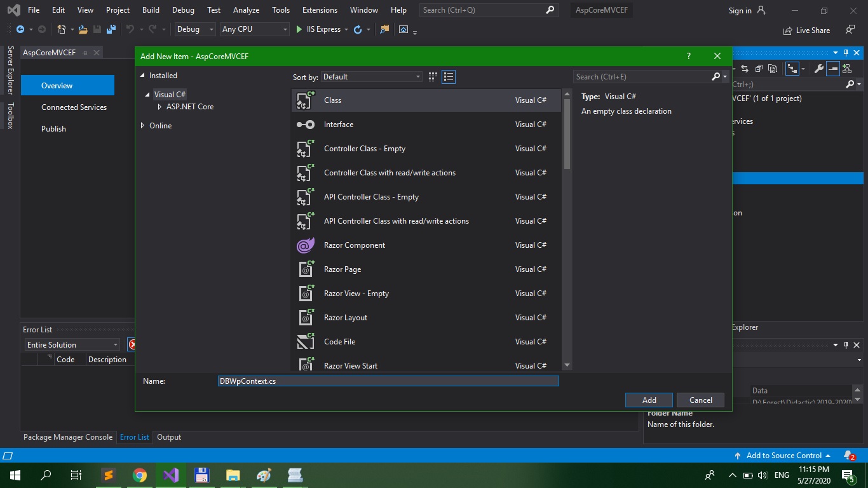This screenshot has width=868, height=488.
Task: Click the Code File template icon
Action: [306, 342]
